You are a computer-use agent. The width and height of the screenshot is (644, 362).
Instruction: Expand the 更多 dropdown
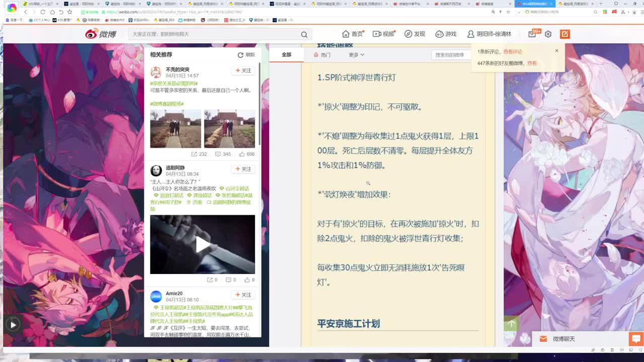[356, 55]
